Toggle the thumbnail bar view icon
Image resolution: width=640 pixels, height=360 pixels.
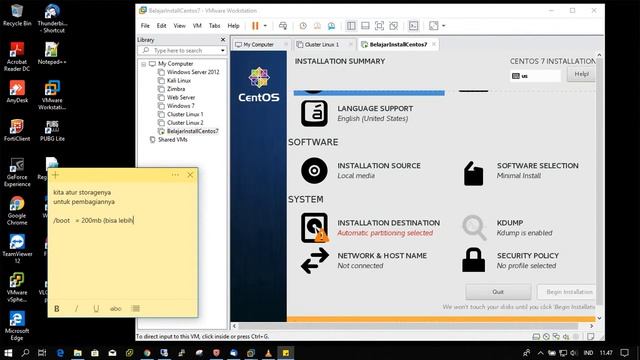(x=365, y=26)
